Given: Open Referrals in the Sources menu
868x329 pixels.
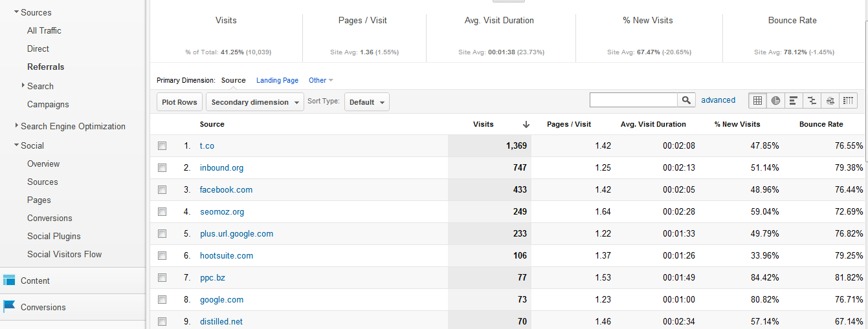Looking at the screenshot, I should point(46,67).
